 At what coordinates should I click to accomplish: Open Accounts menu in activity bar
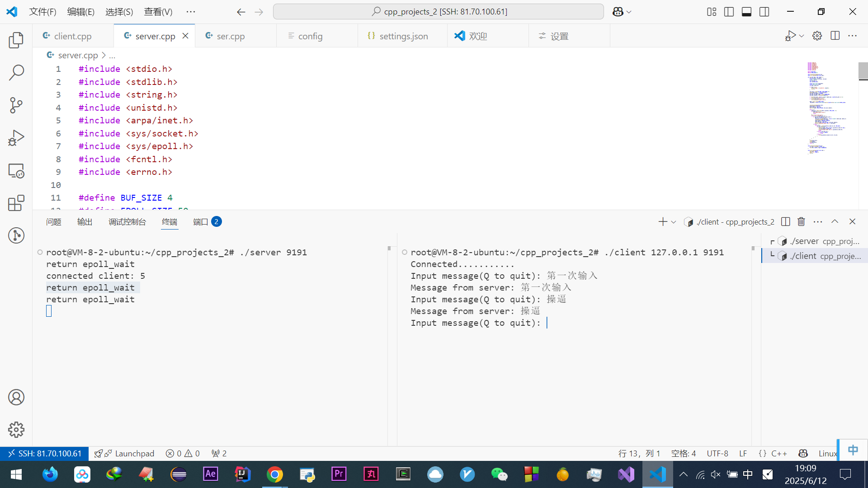coord(16,397)
